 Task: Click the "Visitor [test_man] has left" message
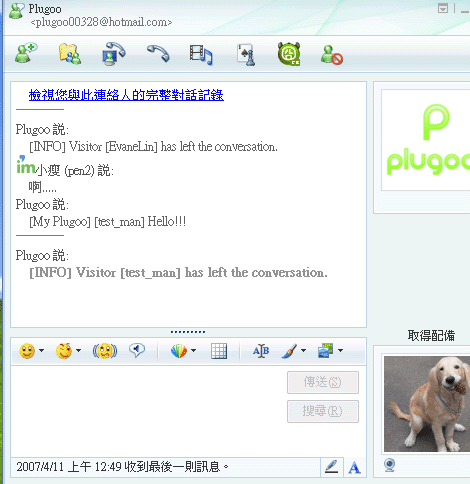178,273
